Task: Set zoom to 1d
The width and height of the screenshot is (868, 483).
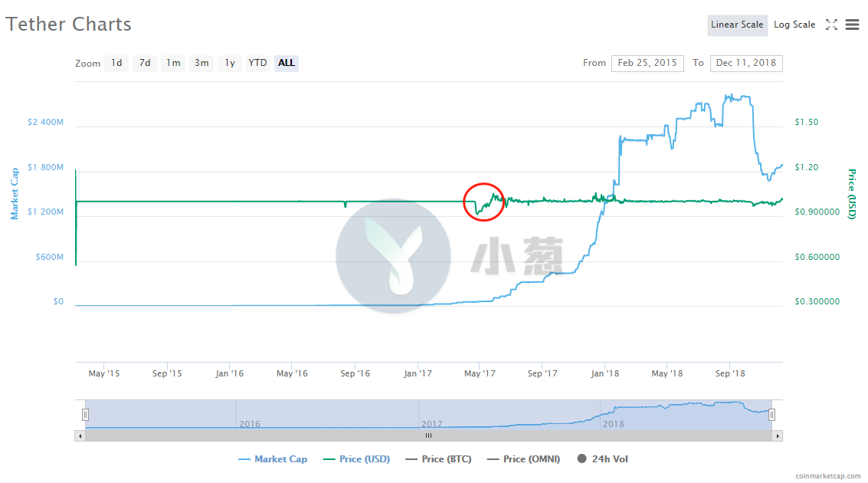Action: click(116, 63)
